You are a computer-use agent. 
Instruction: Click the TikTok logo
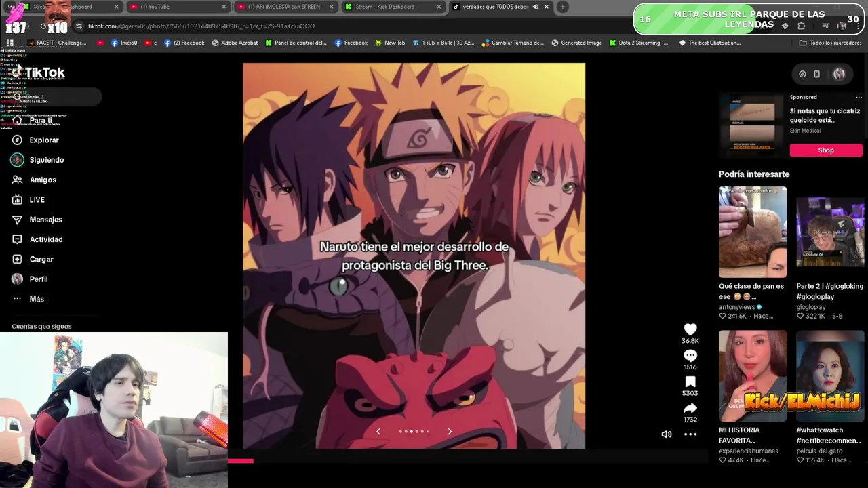(x=39, y=73)
